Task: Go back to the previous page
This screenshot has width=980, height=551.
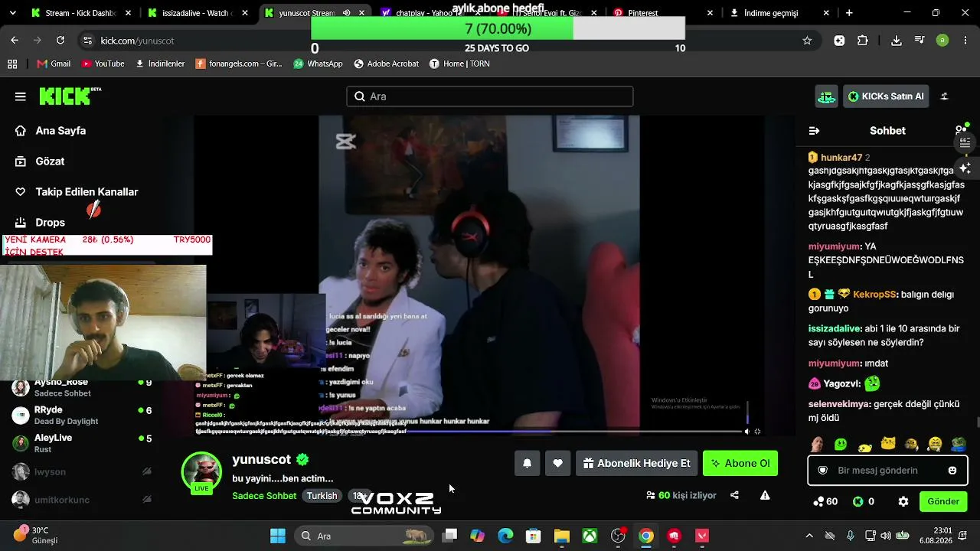Action: click(x=15, y=41)
